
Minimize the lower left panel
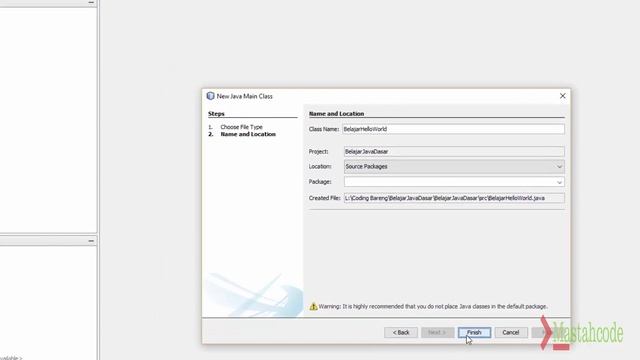click(x=91, y=241)
